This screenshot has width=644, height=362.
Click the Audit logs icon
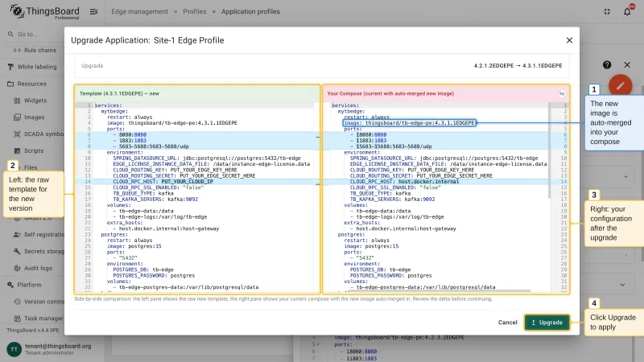(17, 268)
